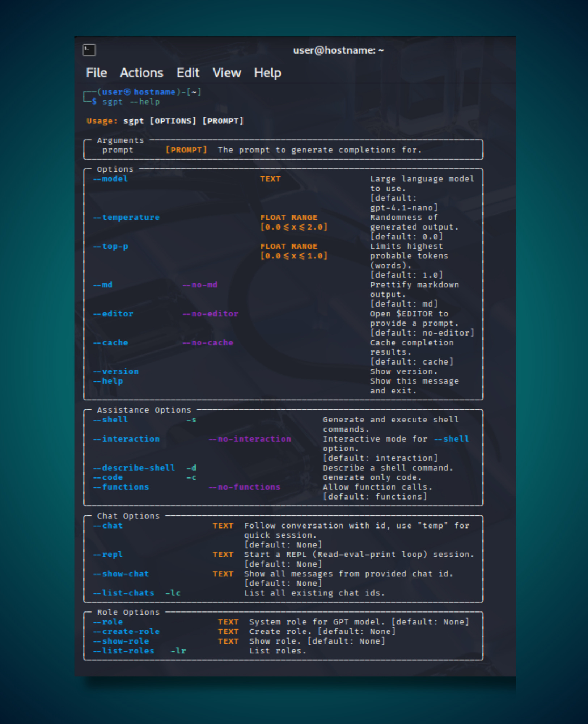Screen dimensions: 588x724
Task: Click the '--create-role' option
Action: tap(126, 632)
